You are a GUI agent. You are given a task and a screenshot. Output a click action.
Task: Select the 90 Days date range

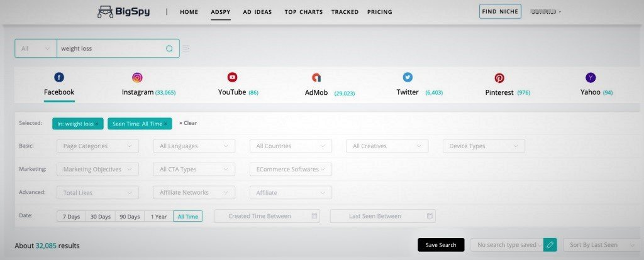(130, 216)
